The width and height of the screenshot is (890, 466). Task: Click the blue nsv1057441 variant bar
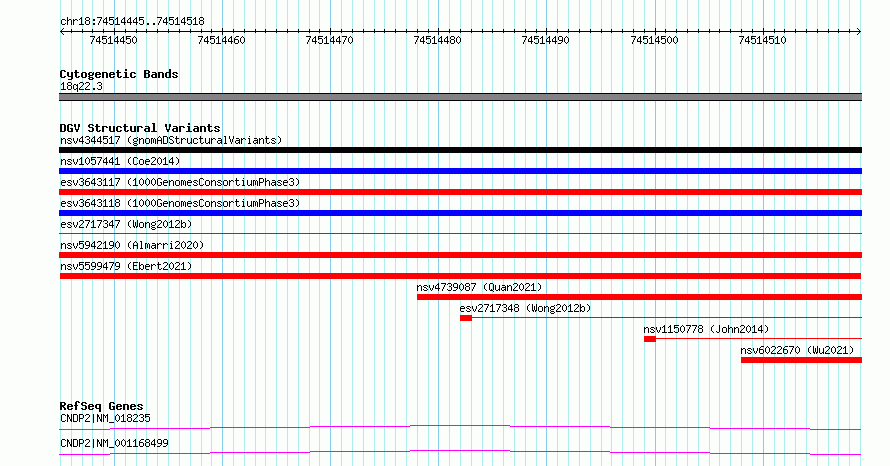click(x=460, y=171)
